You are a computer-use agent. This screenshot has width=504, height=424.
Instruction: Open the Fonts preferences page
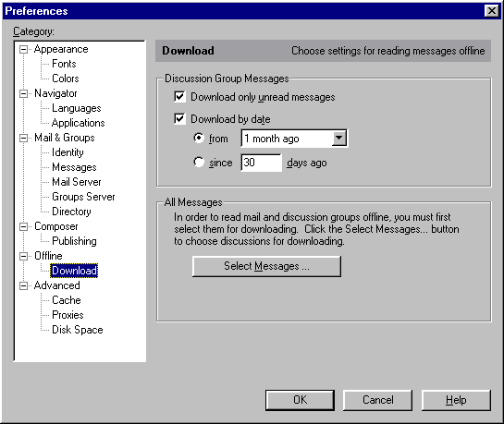[x=64, y=64]
